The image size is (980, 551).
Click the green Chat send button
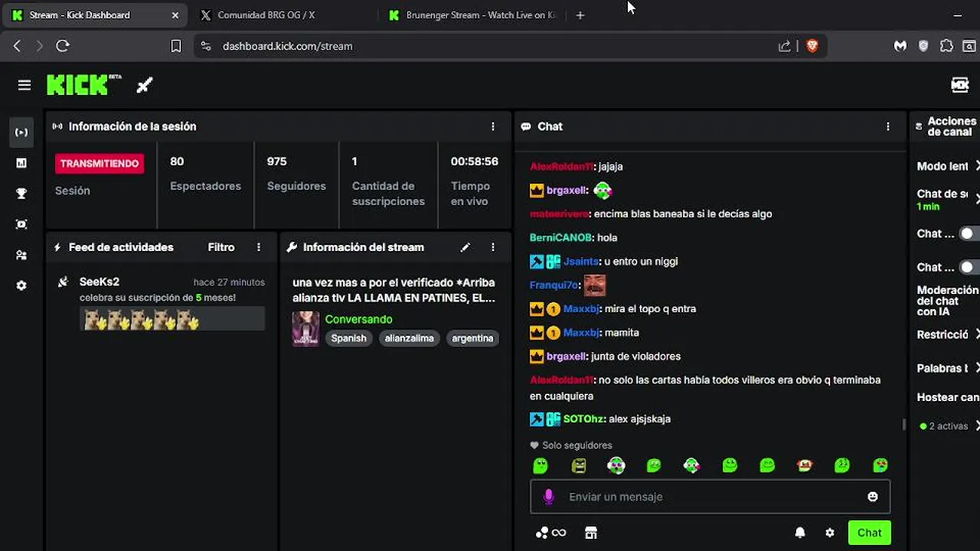[x=869, y=533]
